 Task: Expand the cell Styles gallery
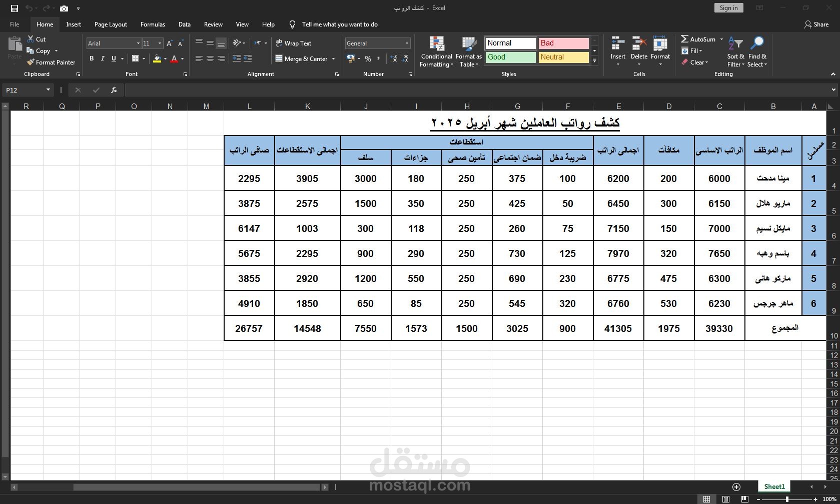594,61
